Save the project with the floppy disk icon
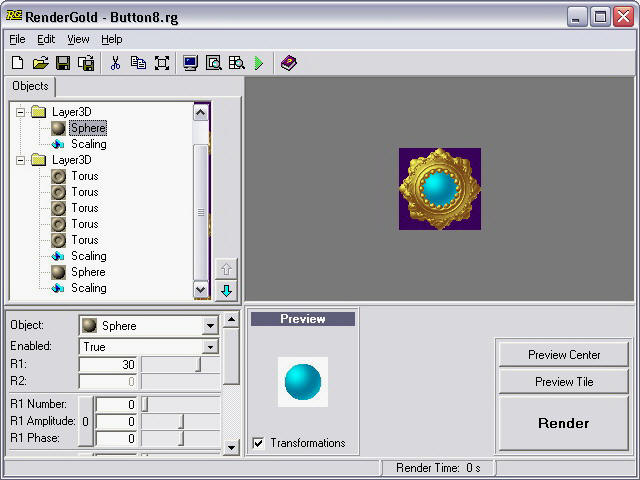Screen dimensions: 640x480 click(63, 63)
